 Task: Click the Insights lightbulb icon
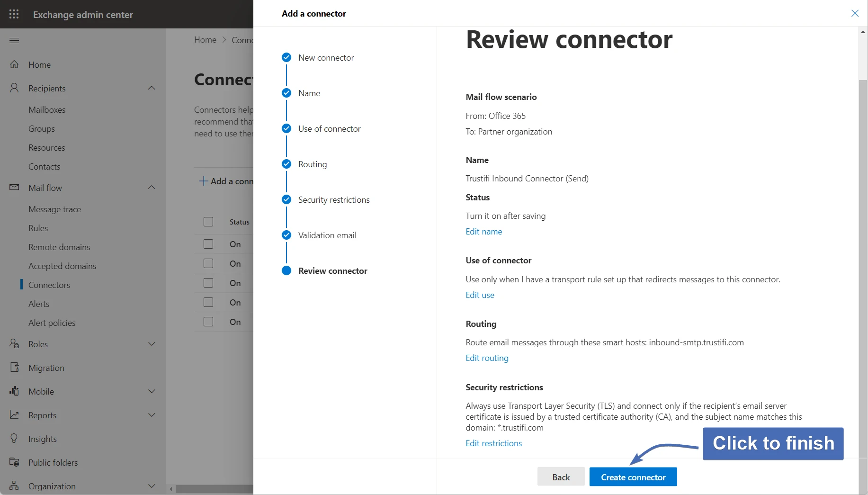pyautogui.click(x=14, y=439)
